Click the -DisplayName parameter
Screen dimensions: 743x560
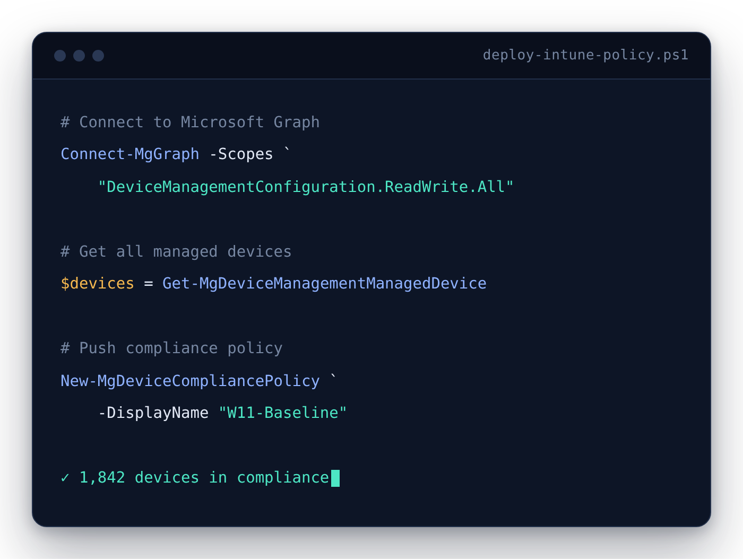153,413
